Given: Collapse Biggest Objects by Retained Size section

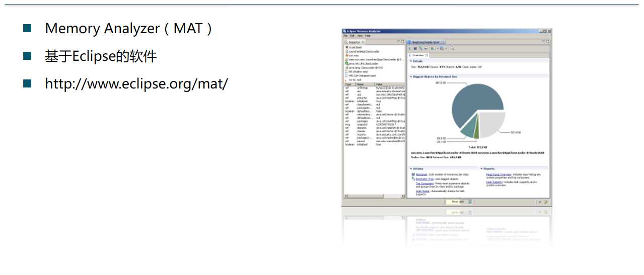Looking at the screenshot, I should pos(411,76).
